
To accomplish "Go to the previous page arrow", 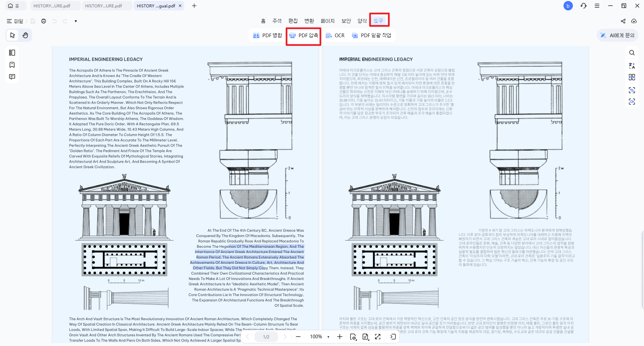I will coord(248,337).
